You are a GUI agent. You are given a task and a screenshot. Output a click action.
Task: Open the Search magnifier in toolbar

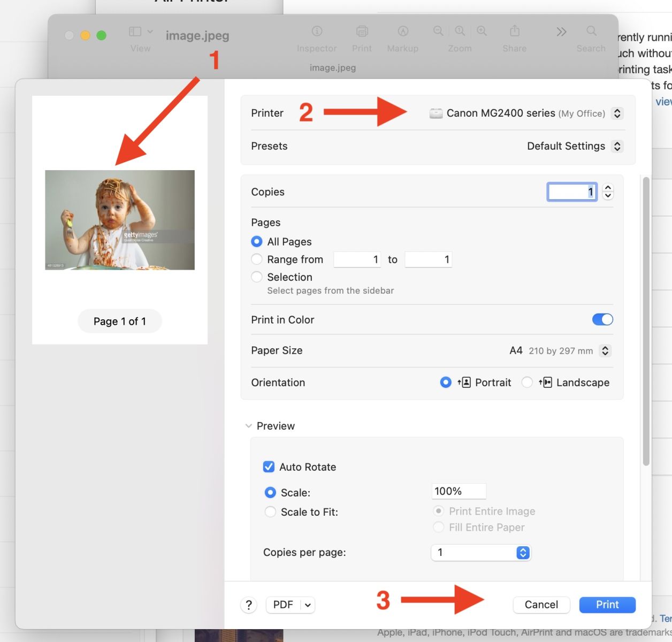(x=591, y=31)
